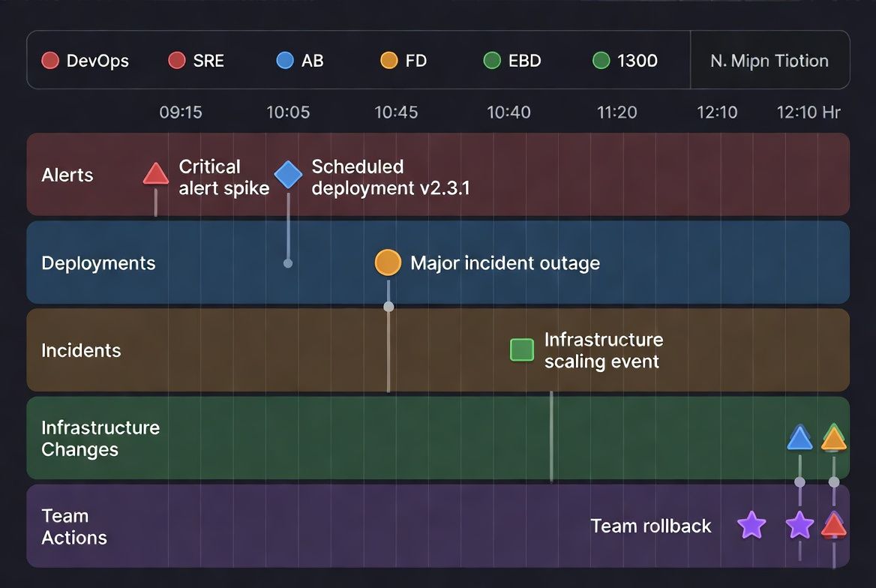Click the red triangle in Team Actions row
Image resolution: width=876 pixels, height=588 pixels.
point(833,526)
